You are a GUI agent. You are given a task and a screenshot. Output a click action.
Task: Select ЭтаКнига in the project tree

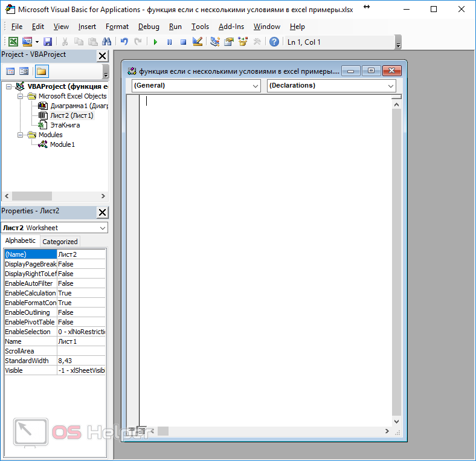[59, 125]
